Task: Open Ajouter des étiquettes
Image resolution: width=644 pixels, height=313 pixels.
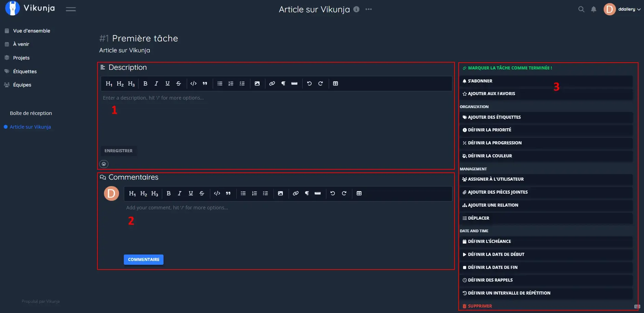Action: point(546,117)
